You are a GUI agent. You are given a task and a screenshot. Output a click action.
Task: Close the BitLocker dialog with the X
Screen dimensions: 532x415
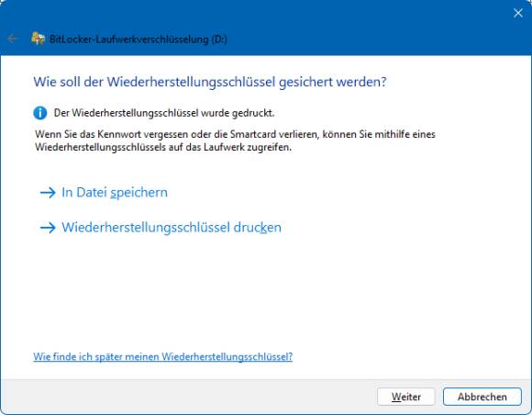click(x=517, y=13)
